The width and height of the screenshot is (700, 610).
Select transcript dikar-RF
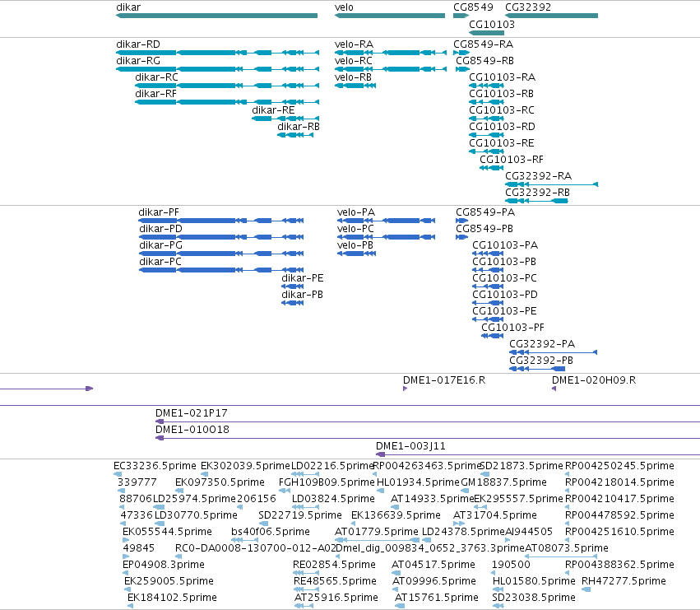pos(227,102)
